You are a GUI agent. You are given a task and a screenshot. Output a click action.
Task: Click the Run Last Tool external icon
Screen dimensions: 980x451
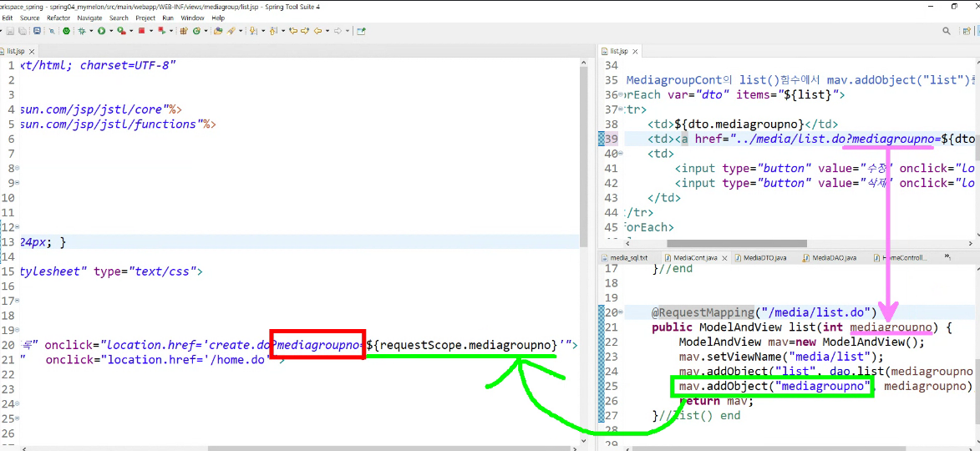[122, 31]
